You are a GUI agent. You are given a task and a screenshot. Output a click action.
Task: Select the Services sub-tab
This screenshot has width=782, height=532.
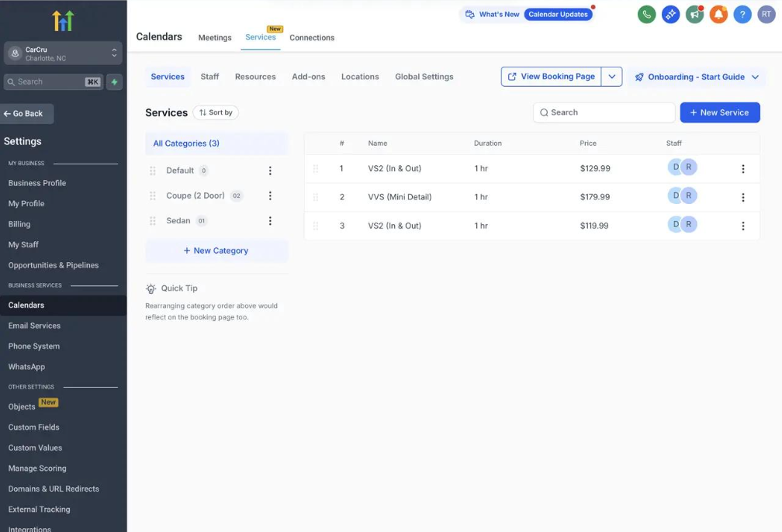[x=168, y=77]
